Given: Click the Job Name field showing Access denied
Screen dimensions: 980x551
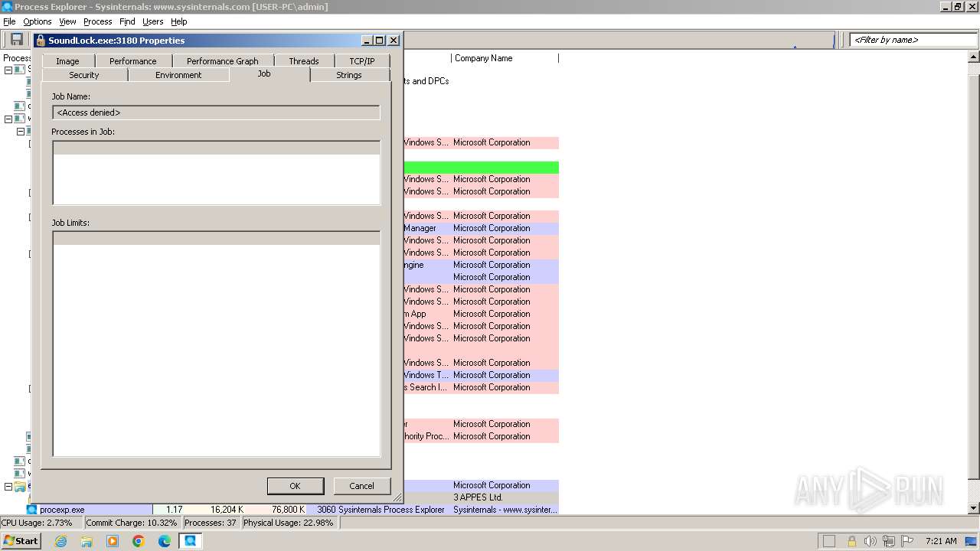Looking at the screenshot, I should tap(216, 112).
